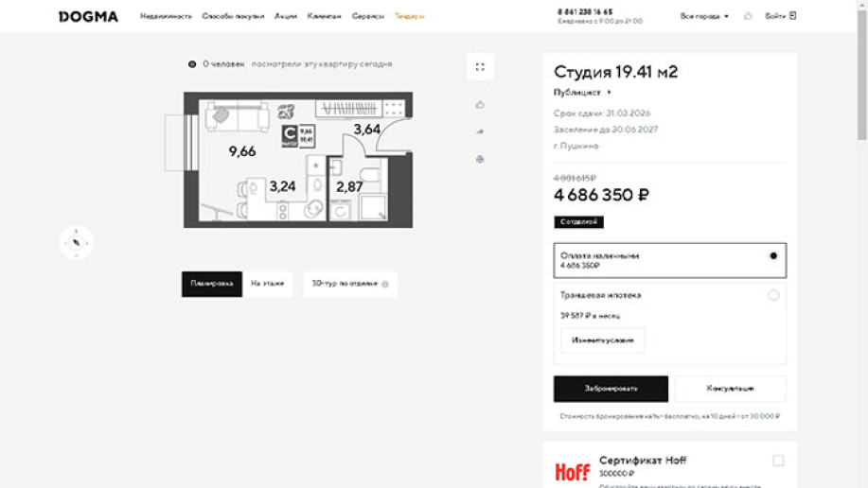Click the Hoff logo
The width and height of the screenshot is (868, 488).
(572, 471)
